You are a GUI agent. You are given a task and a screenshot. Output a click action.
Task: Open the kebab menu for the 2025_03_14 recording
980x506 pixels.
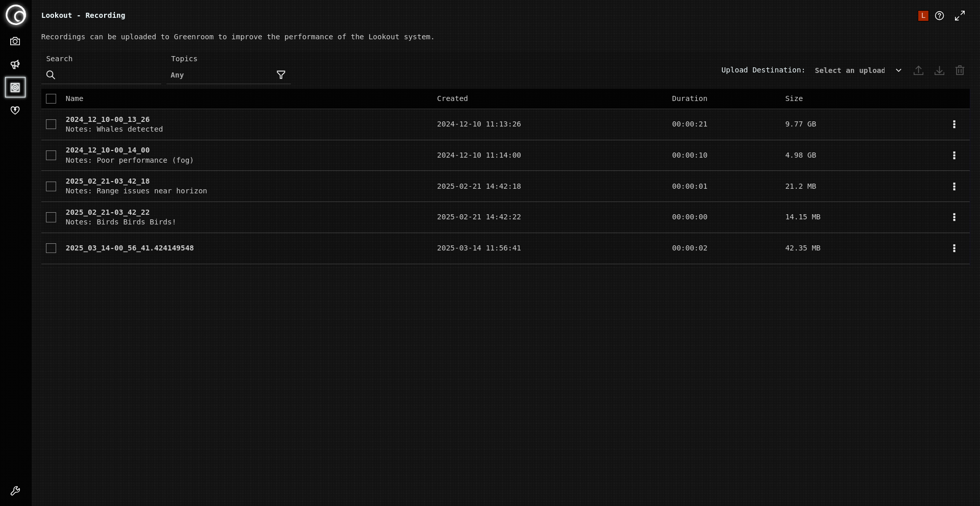[954, 248]
